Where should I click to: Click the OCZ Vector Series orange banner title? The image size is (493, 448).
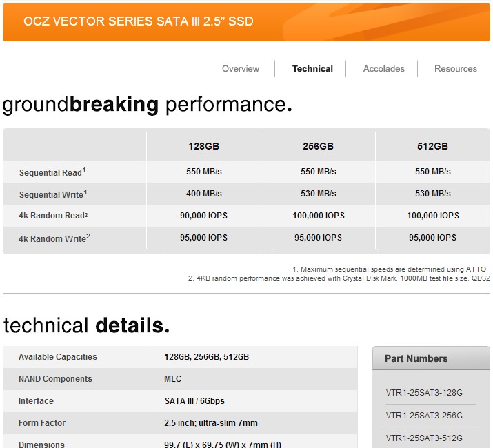(x=138, y=21)
